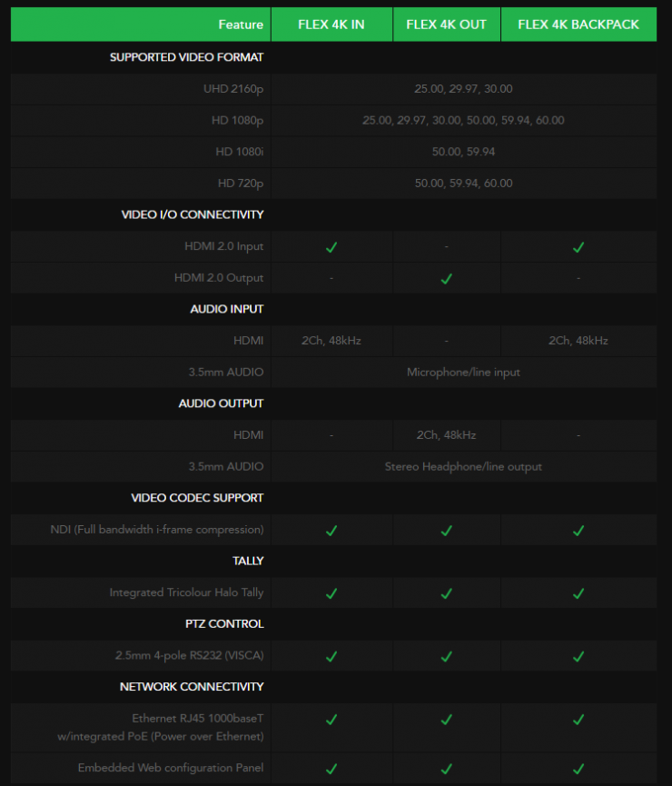672x786 pixels.
Task: Click Web configuration Panel checkmark under FLEX 4K BACKPACK
Action: pyautogui.click(x=578, y=769)
